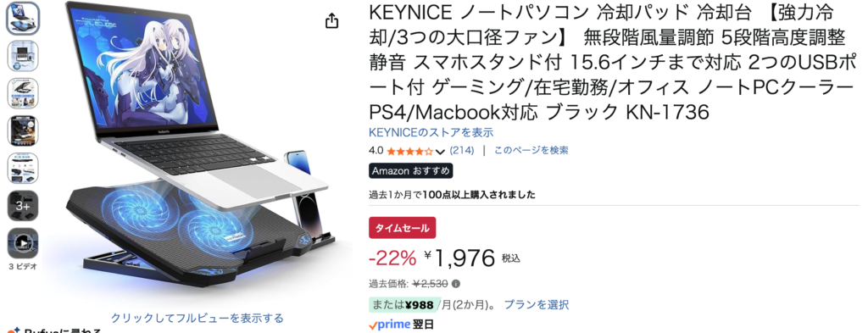Click the Amazon おすすめ badge
This screenshot has height=333, width=868.
point(411,171)
